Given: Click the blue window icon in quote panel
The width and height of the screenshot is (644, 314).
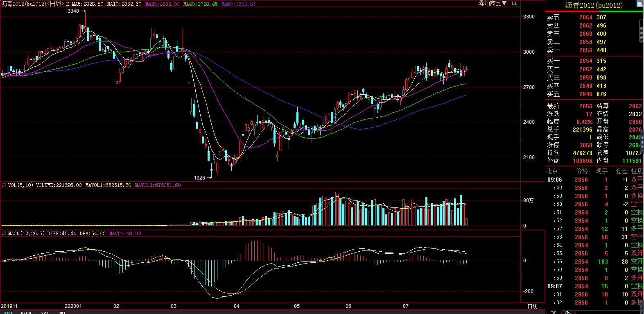Looking at the screenshot, I should click(x=639, y=3).
